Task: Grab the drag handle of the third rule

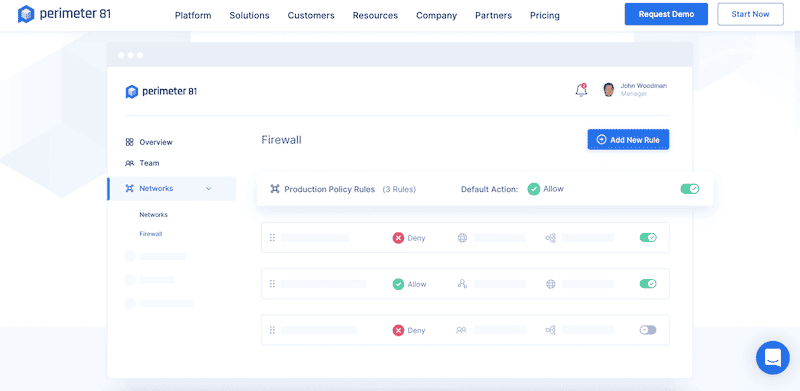Action: click(272, 330)
